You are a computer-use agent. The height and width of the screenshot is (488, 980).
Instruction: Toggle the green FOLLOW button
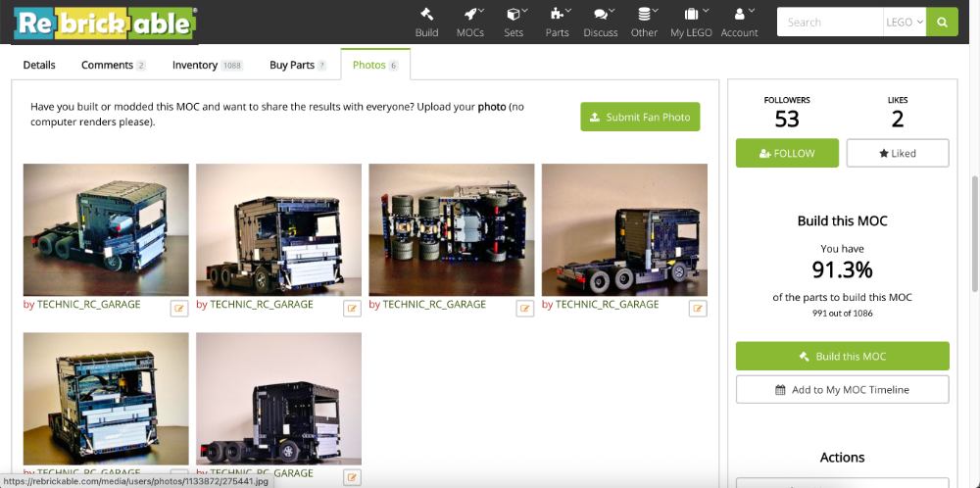pyautogui.click(x=787, y=154)
